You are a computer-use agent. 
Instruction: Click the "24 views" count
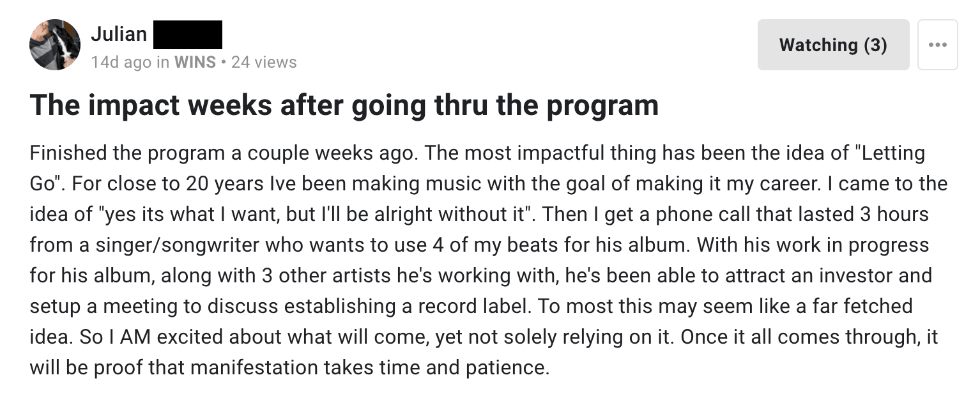tap(264, 62)
